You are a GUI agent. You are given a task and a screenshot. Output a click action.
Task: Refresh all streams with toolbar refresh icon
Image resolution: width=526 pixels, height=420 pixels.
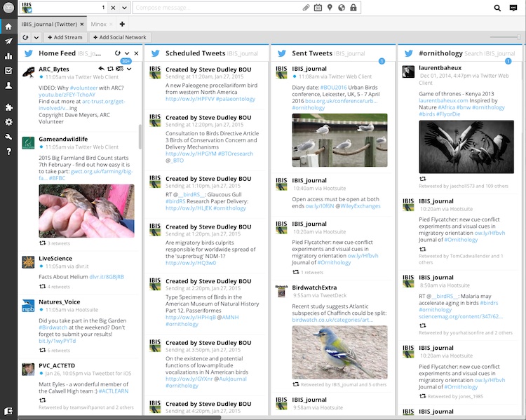coord(25,37)
